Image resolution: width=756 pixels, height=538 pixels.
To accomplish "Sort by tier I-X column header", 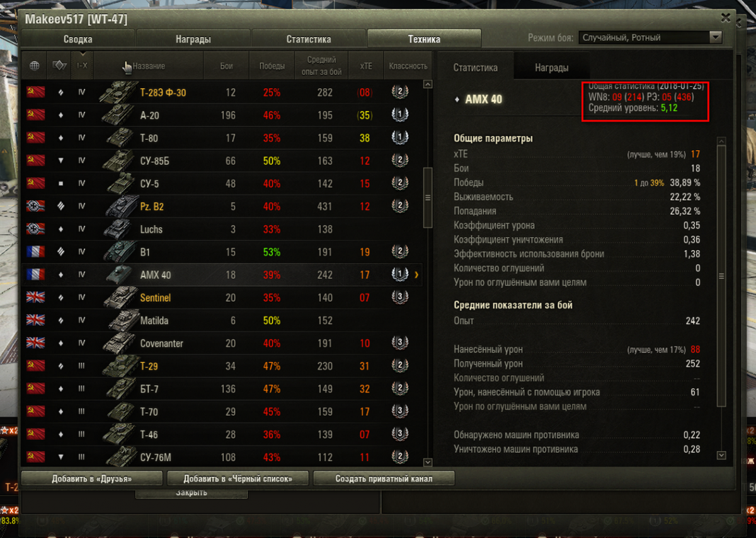I will (x=82, y=66).
